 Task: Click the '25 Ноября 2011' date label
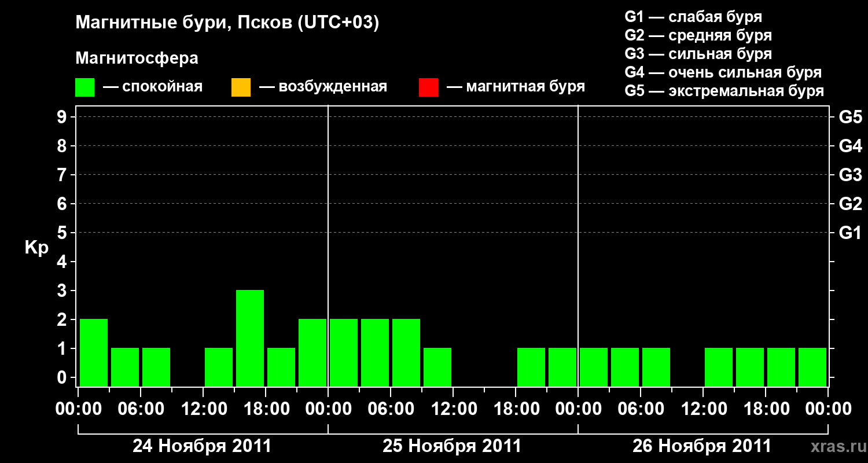pyautogui.click(x=452, y=446)
